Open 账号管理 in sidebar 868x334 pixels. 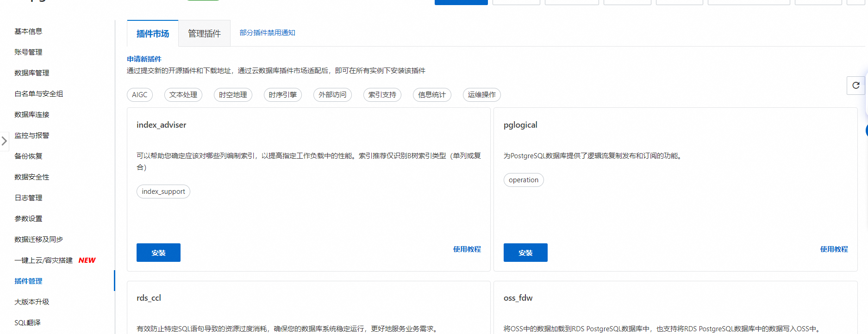(x=28, y=52)
